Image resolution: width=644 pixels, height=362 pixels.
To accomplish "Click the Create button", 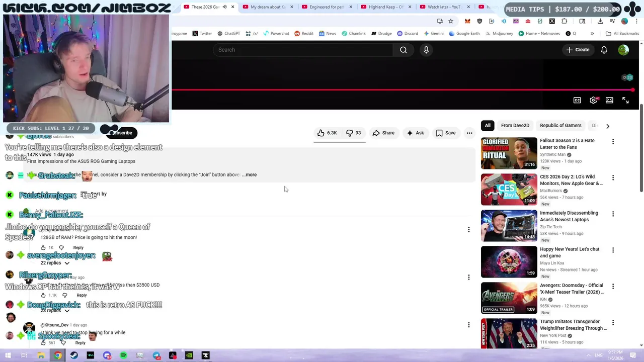I will click(x=578, y=50).
